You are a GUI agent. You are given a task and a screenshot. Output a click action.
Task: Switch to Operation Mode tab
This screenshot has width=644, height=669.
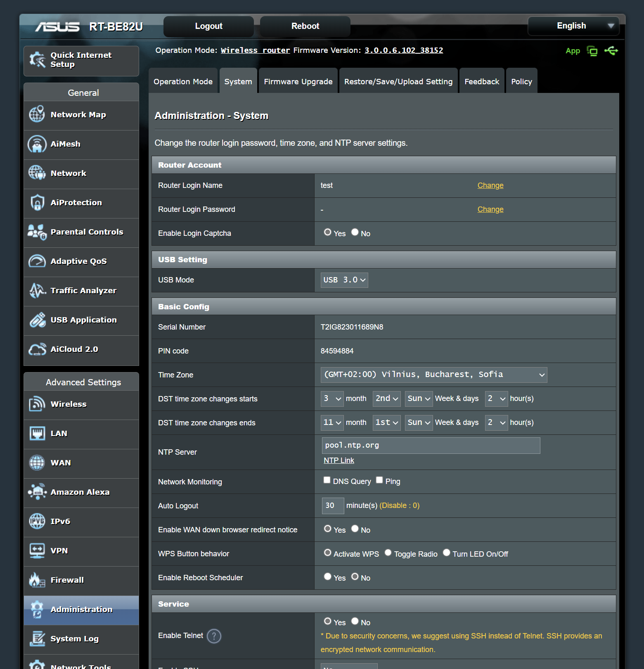183,81
